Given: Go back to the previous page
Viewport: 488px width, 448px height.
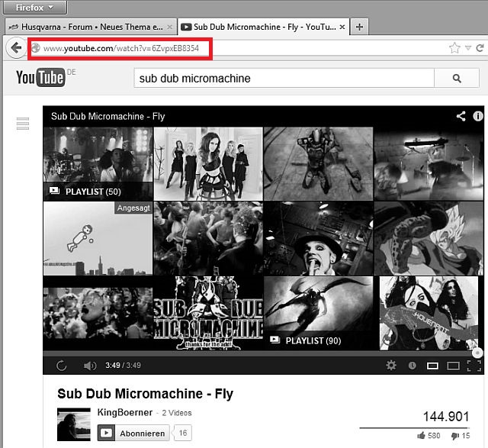Looking at the screenshot, I should 16,48.
